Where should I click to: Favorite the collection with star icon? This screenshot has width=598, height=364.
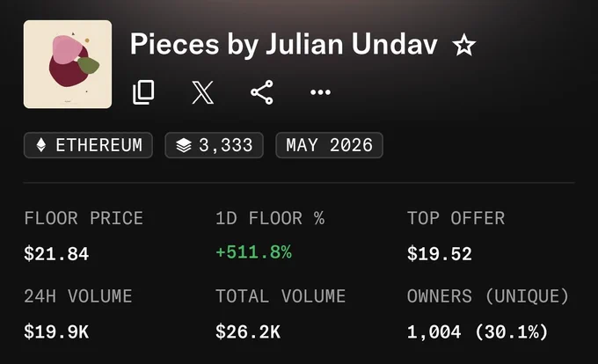coord(463,45)
